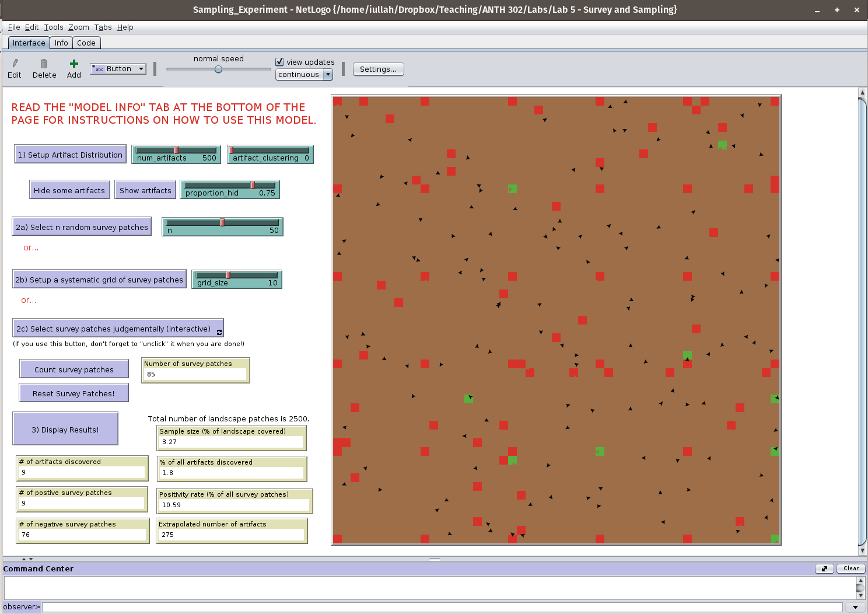This screenshot has height=614, width=868.
Task: Click the window maximize plus icon
Action: pyautogui.click(x=836, y=10)
